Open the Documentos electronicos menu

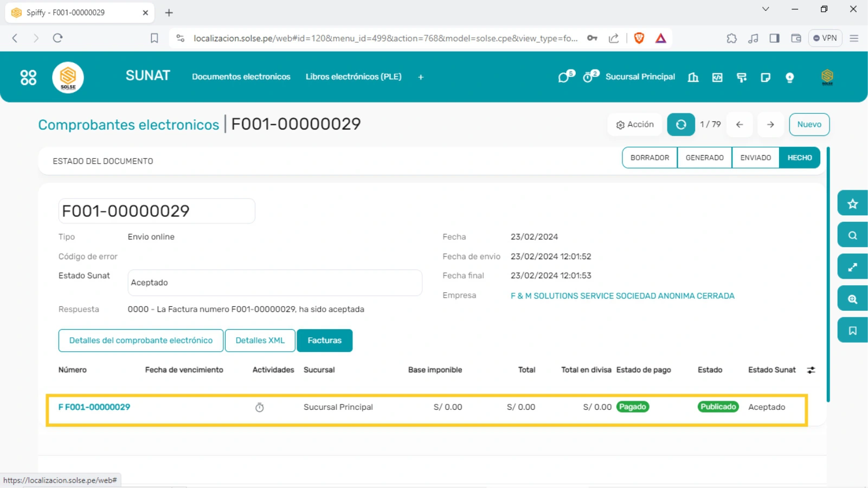[x=241, y=77]
